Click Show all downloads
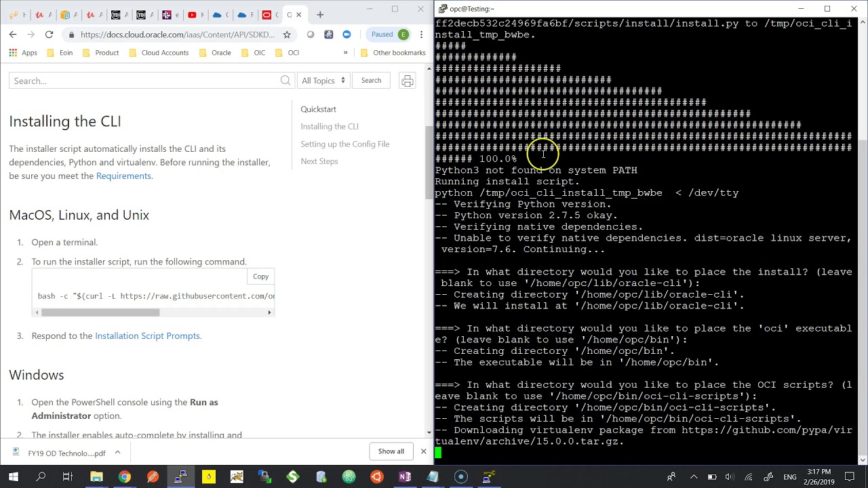 (391, 451)
